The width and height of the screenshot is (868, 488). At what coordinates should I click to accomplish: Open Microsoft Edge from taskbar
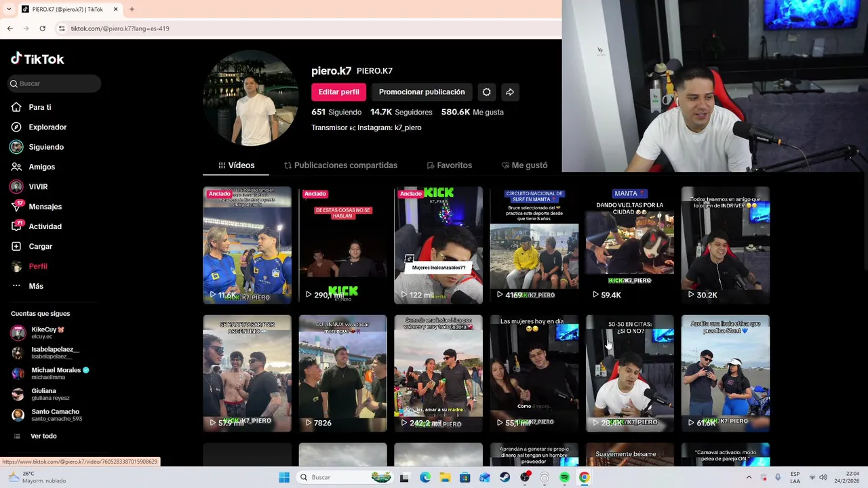pyautogui.click(x=425, y=477)
